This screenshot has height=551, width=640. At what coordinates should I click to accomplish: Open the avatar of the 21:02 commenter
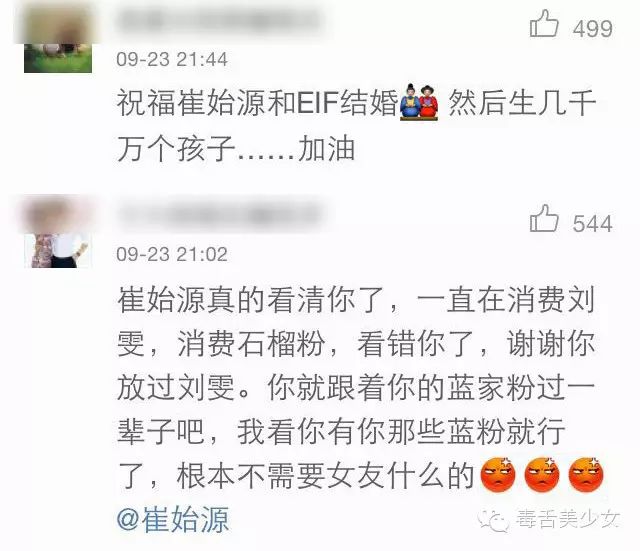pyautogui.click(x=58, y=234)
